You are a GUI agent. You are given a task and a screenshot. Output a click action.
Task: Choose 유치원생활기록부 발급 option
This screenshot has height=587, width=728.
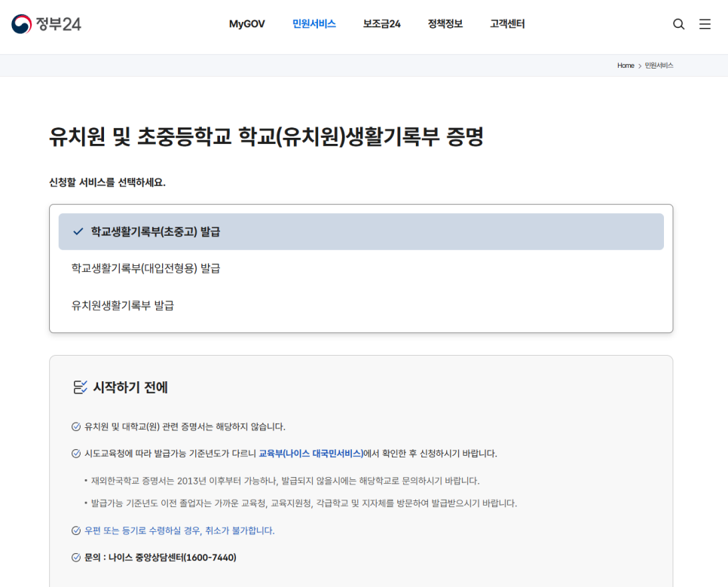pos(361,305)
